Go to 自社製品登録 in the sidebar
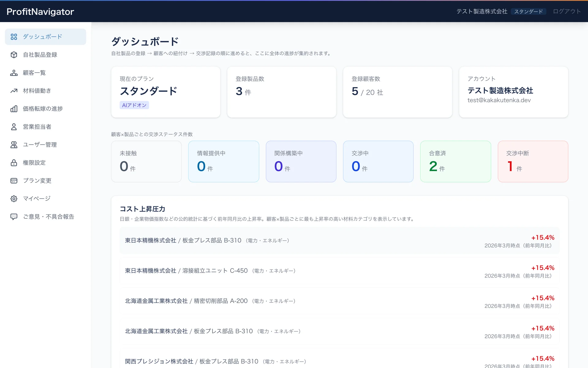The image size is (588, 368). click(45, 55)
